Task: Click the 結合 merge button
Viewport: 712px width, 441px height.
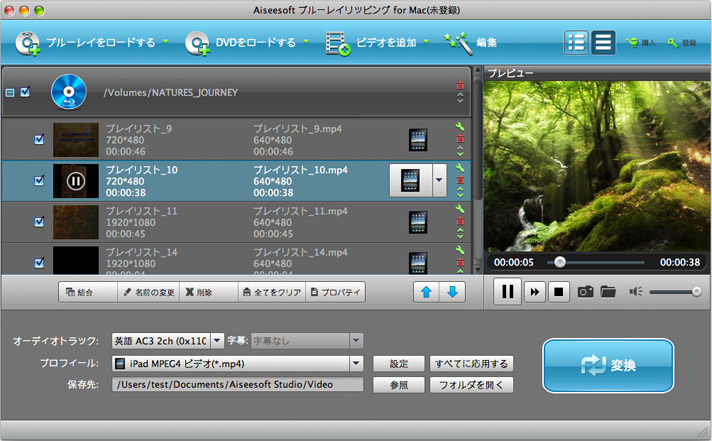Action: [x=88, y=292]
